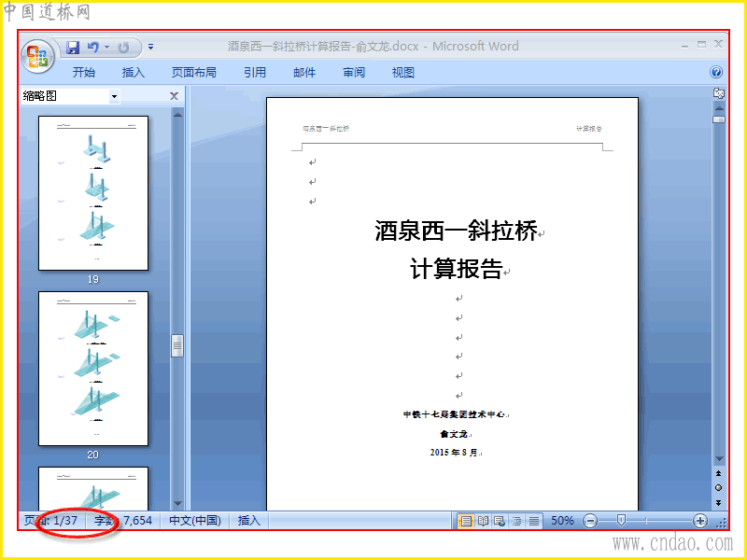The height and width of the screenshot is (560, 747).
Task: Toggle the ruler icon above document scrollbar
Action: click(718, 93)
